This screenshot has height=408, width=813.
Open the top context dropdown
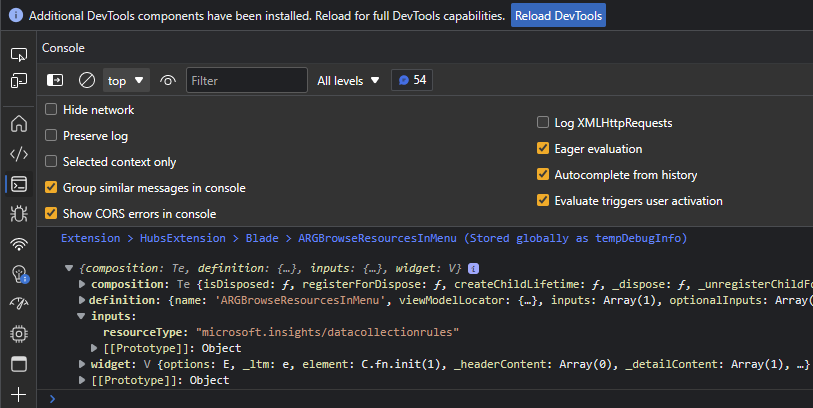pos(126,80)
